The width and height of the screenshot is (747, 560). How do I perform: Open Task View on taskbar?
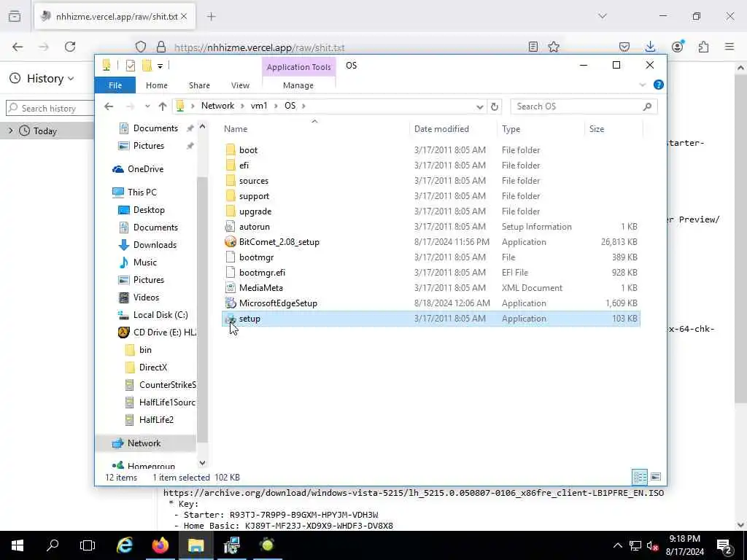[x=88, y=545]
